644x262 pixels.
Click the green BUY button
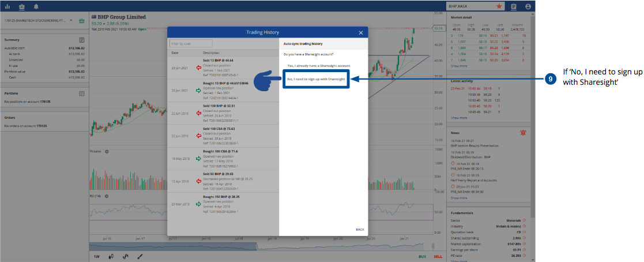(422, 257)
